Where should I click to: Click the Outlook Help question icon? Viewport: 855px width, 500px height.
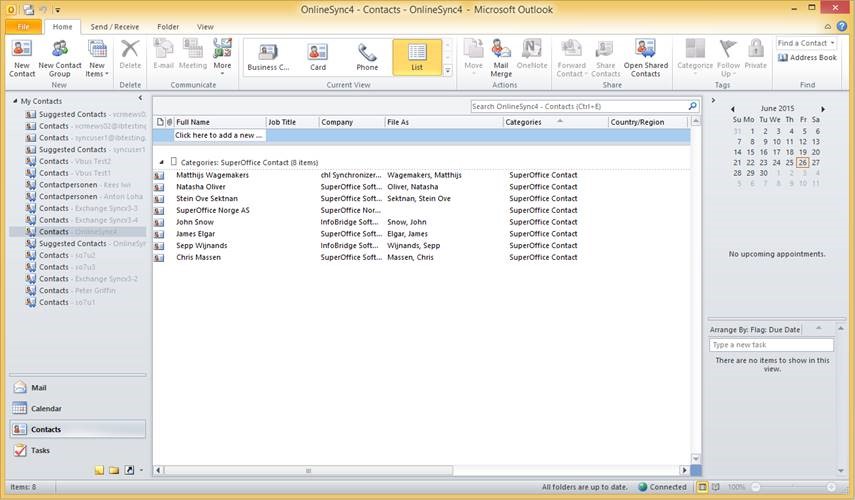click(x=842, y=26)
